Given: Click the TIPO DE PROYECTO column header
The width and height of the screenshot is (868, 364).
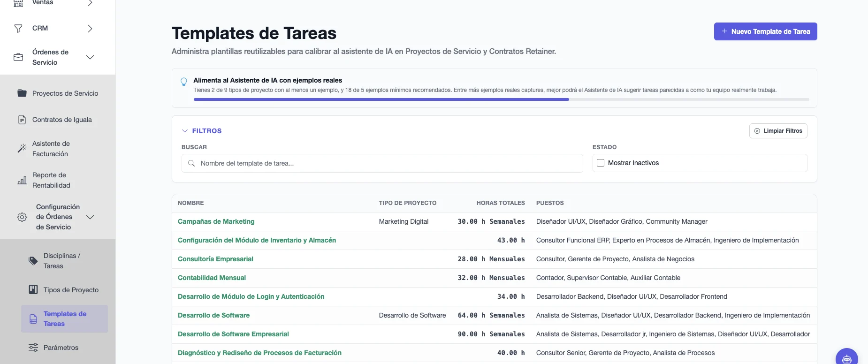Looking at the screenshot, I should point(407,203).
